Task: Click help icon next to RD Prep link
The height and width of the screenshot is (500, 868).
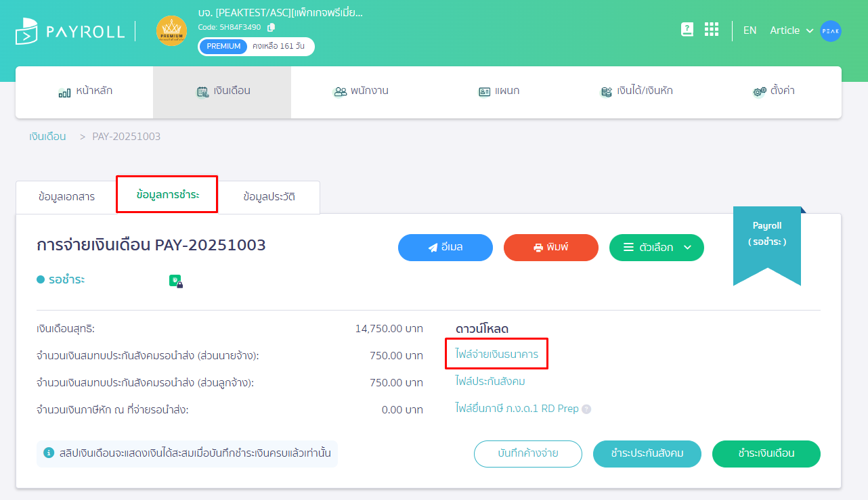Action: 586,409
